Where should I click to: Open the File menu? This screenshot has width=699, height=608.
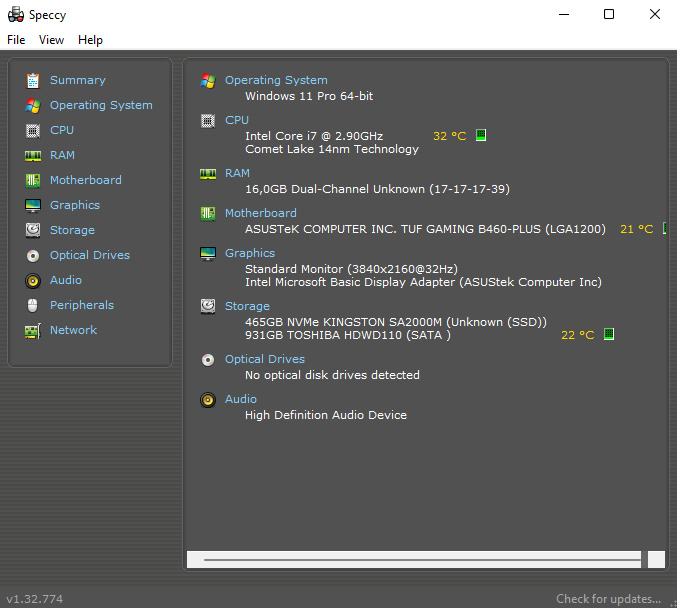tap(16, 40)
